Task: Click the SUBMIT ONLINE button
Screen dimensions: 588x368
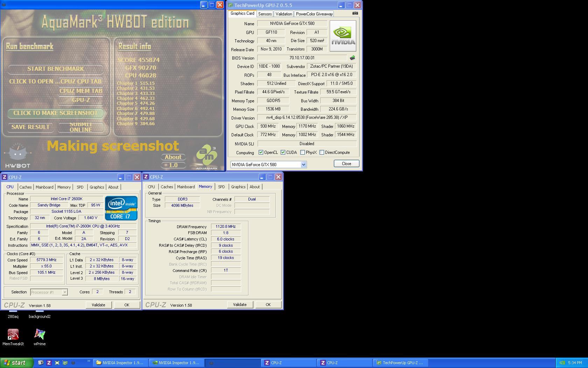Action: pyautogui.click(x=81, y=127)
